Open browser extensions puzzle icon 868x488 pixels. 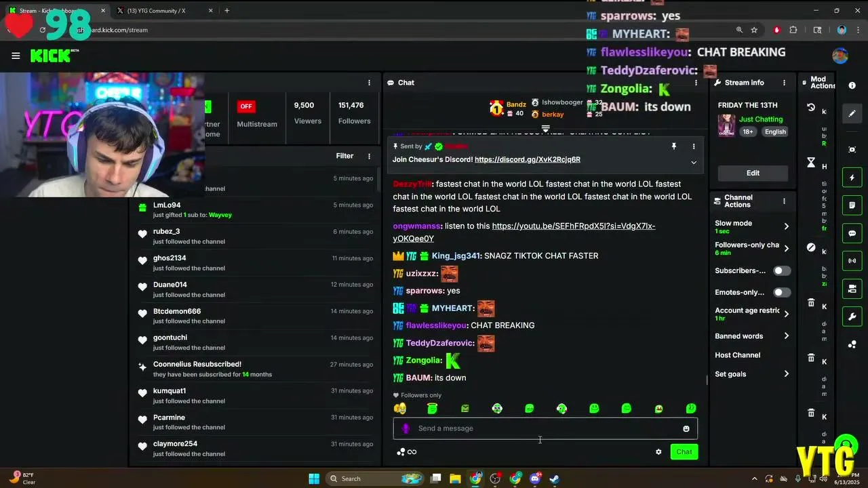tap(793, 30)
